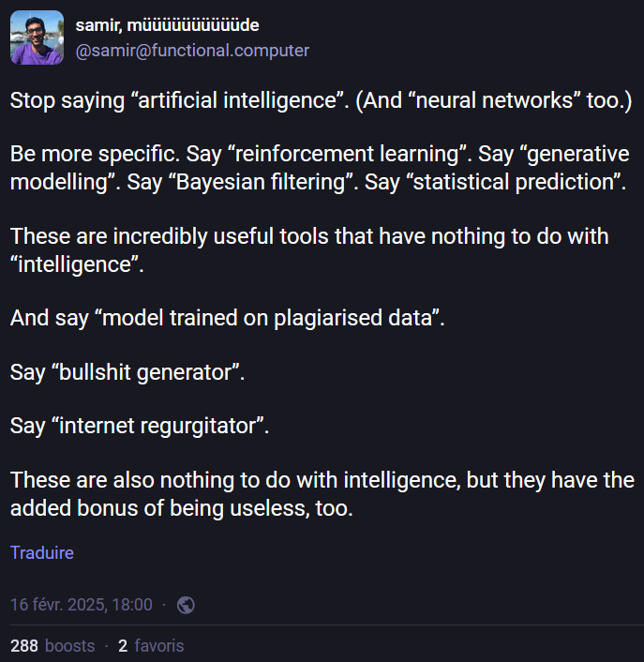Open the 16 févr. 2025, 18:00 timestamp
The width and height of the screenshot is (644, 662).
[82, 605]
